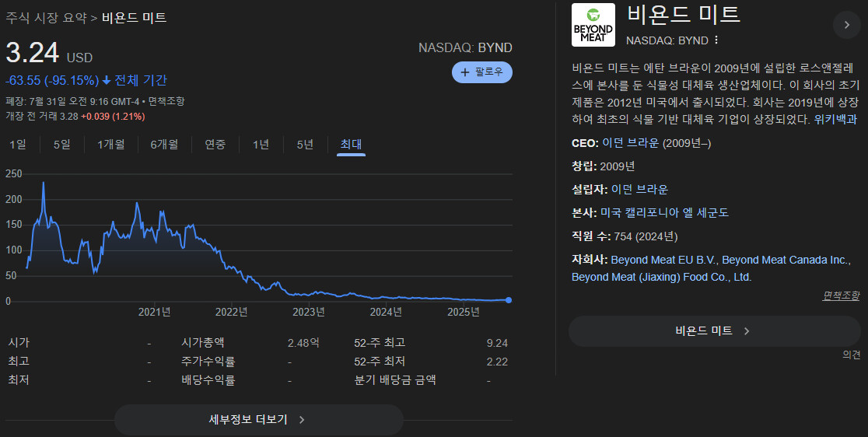
Task: Open headquarters link 미국 캘리포니아 엘 세군도
Action: pyautogui.click(x=664, y=213)
